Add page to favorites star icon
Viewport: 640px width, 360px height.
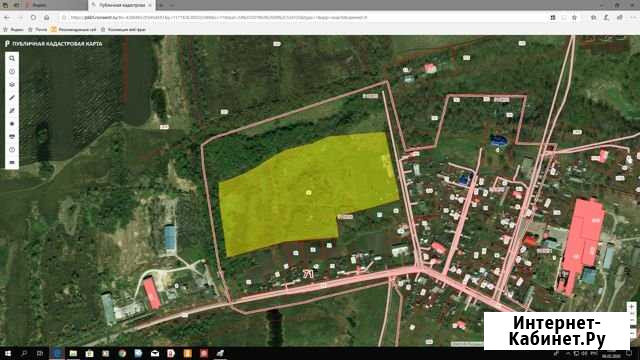coord(574,18)
